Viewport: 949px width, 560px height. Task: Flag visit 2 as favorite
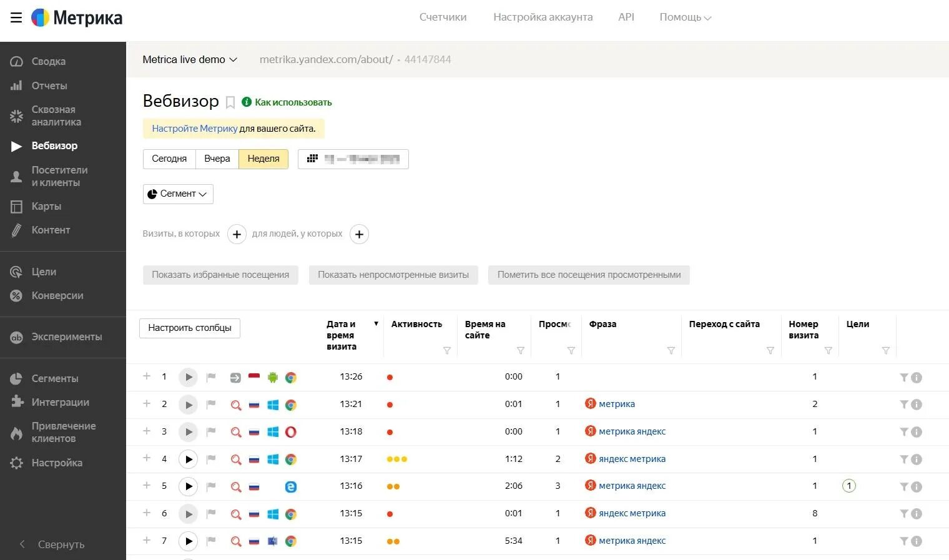coord(211,405)
